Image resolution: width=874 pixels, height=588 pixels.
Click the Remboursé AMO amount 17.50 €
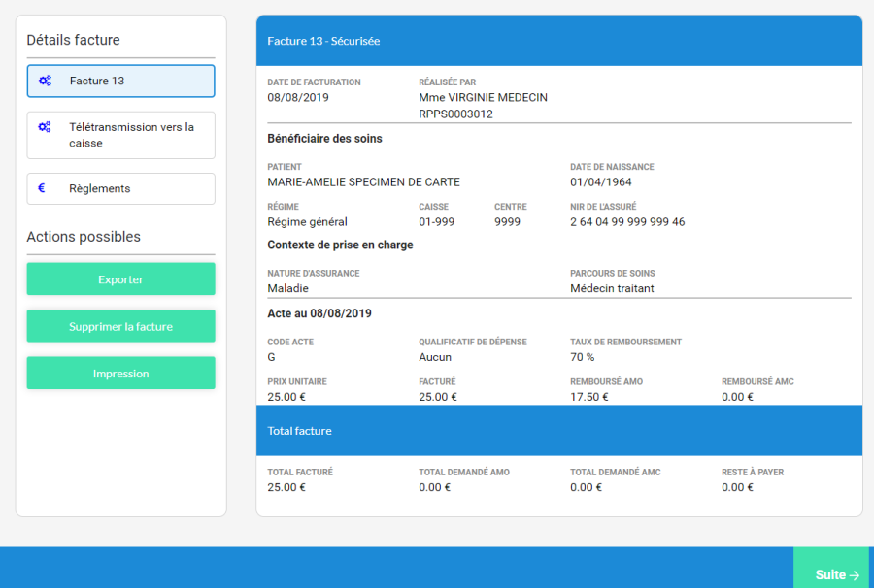589,397
